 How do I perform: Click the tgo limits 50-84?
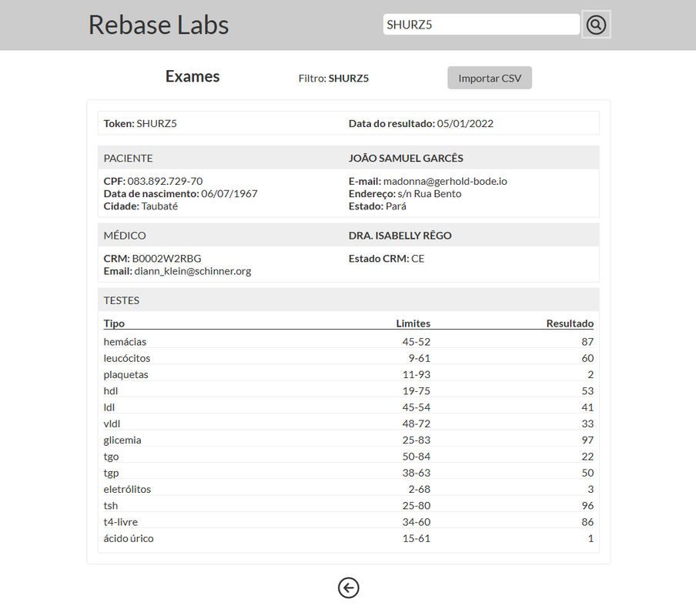pyautogui.click(x=417, y=457)
